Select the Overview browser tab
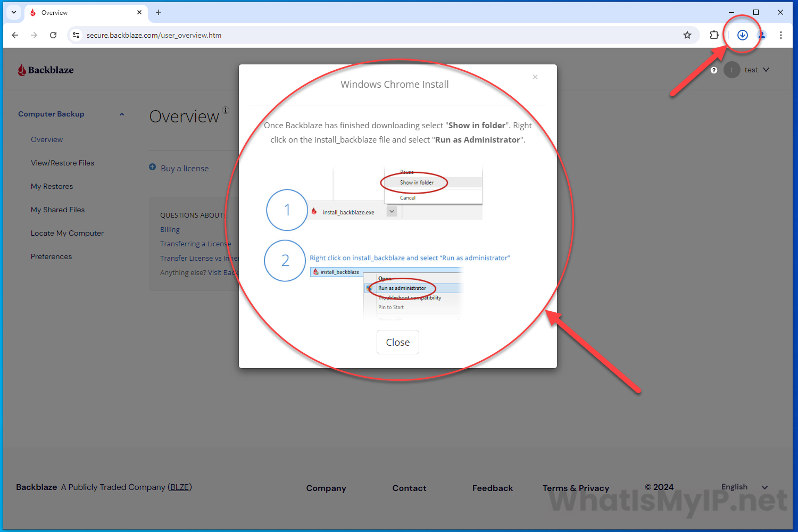The width and height of the screenshot is (798, 532). (85, 12)
